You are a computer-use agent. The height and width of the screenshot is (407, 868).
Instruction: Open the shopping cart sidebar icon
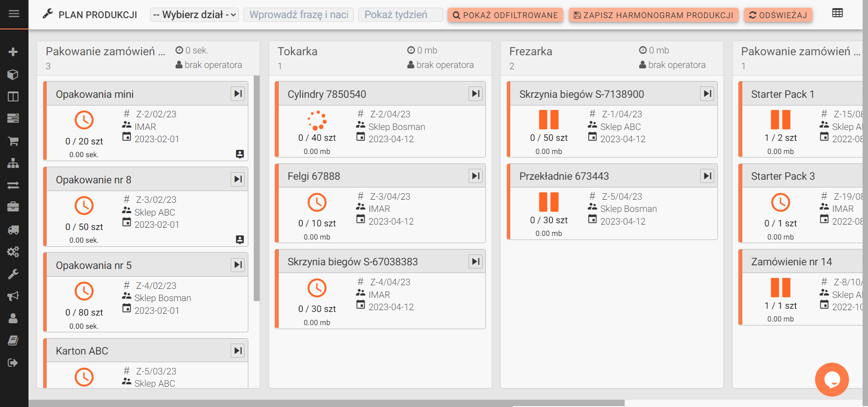pos(13,141)
